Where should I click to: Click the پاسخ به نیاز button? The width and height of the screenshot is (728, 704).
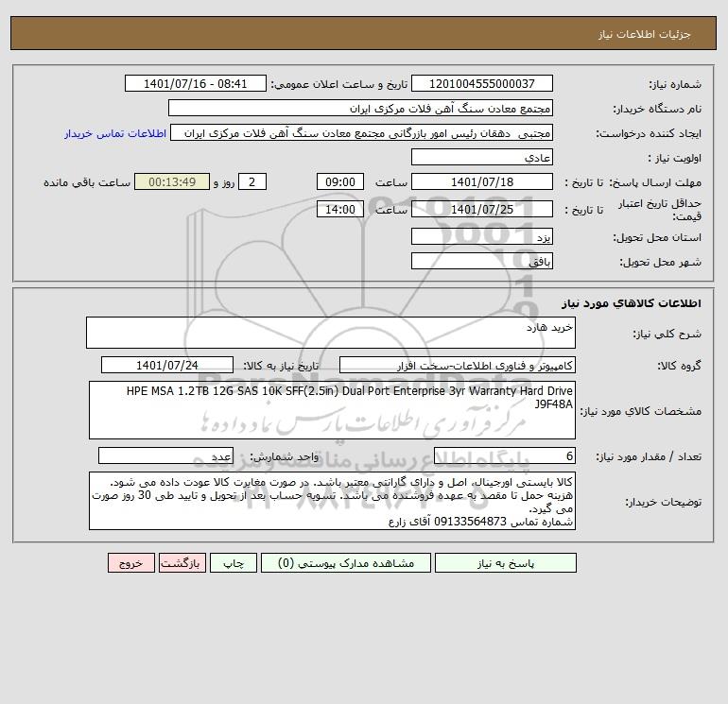[x=506, y=563]
